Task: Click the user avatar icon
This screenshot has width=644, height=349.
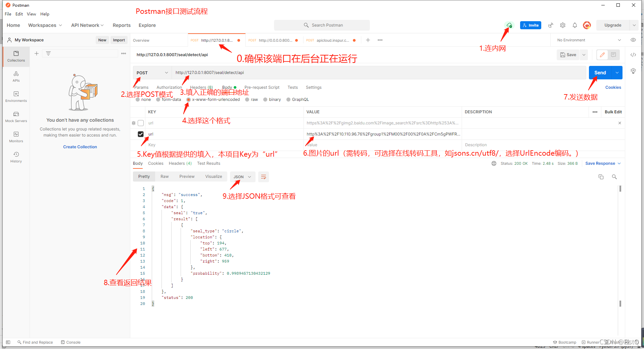Action: tap(587, 25)
